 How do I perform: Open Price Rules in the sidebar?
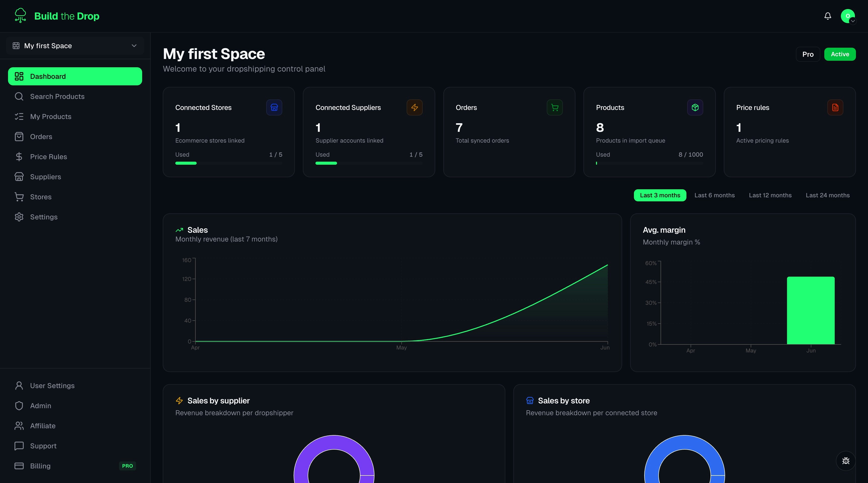pyautogui.click(x=75, y=157)
